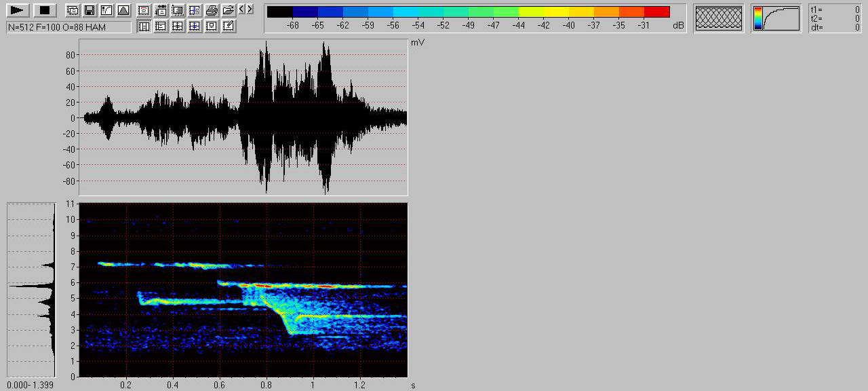Click the left arrow scroll button
Viewport: 868px width, 391px height.
pos(242,9)
